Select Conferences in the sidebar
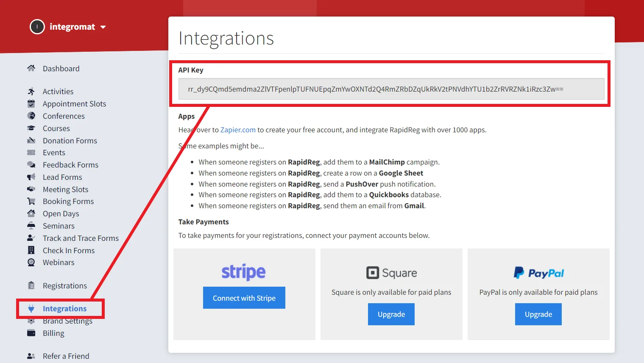The image size is (644, 363). coord(64,116)
